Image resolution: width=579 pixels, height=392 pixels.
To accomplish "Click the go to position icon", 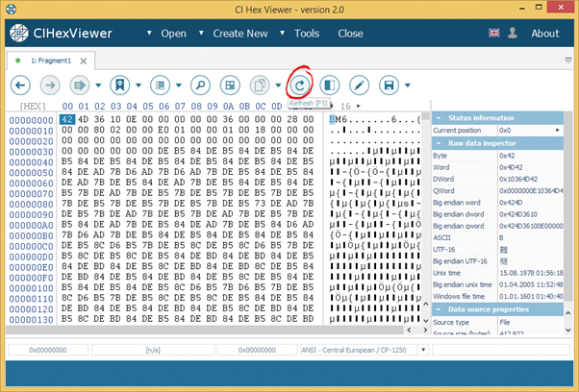I will [x=80, y=86].
